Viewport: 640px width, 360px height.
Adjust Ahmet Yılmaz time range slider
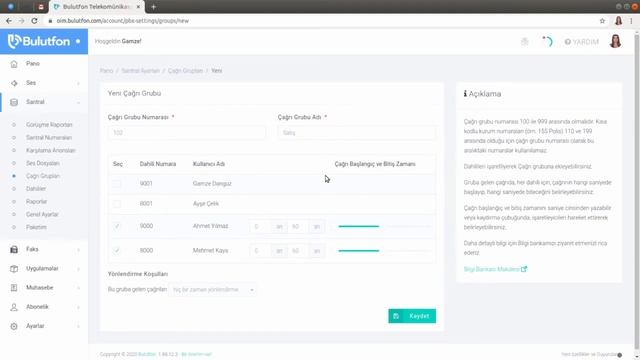[x=384, y=227]
